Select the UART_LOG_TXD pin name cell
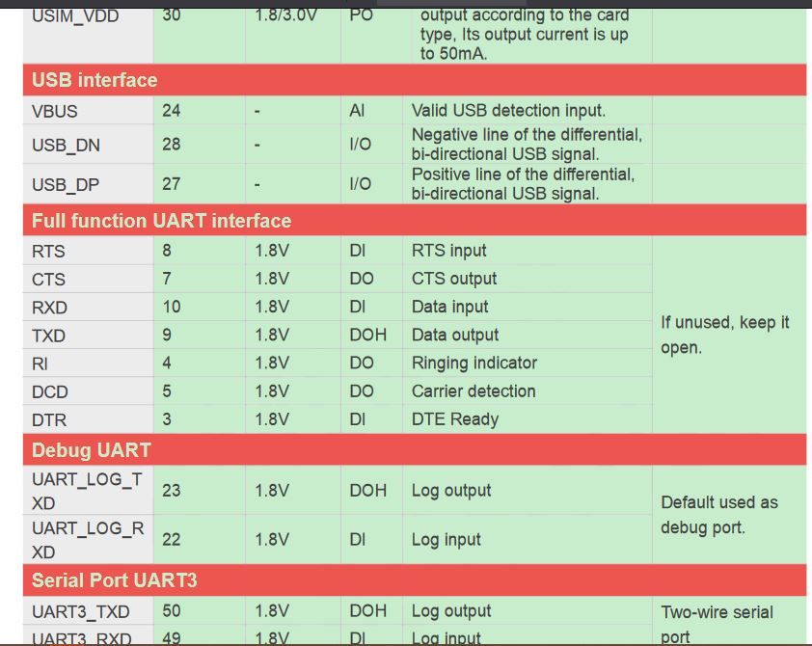The width and height of the screenshot is (812, 646). pos(87,491)
